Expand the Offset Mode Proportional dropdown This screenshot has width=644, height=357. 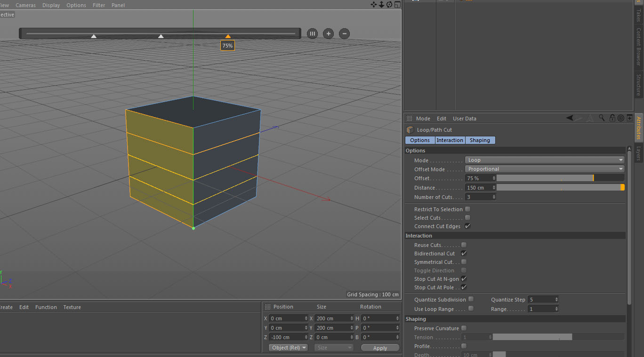tap(544, 169)
